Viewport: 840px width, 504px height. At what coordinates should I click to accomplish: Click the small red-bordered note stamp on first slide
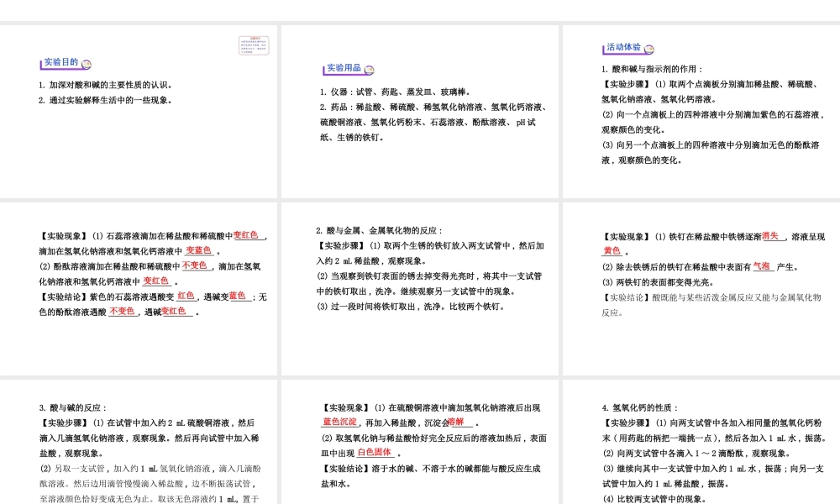(254, 45)
